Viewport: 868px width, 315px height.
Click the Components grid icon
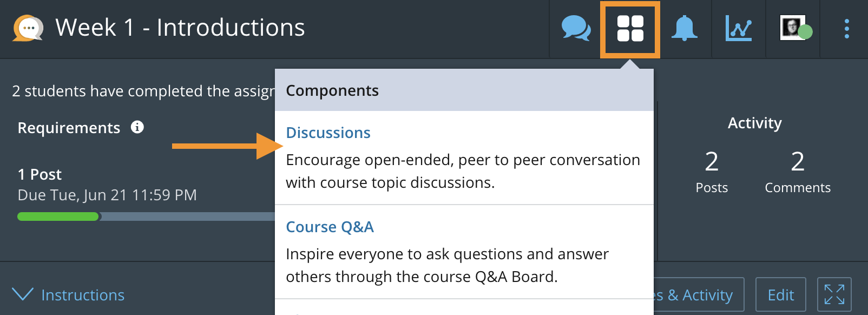coord(630,29)
